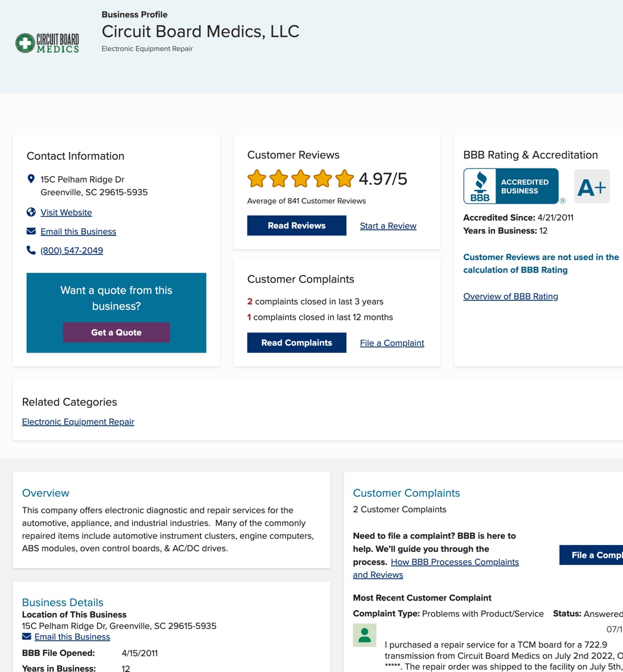Open How BBB Processes Complaints and Reviews
623x672 pixels.
click(455, 562)
